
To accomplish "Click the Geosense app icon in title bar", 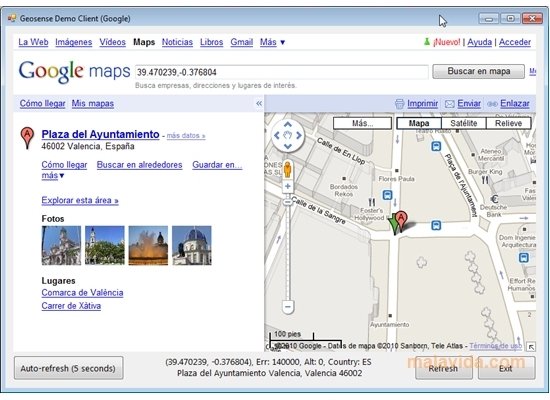I will (12, 18).
